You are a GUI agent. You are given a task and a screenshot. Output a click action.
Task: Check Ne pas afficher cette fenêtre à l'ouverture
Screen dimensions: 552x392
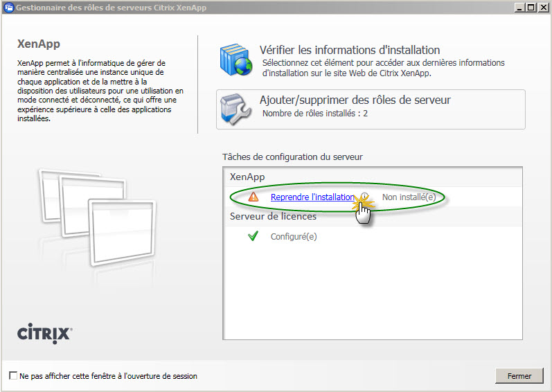(x=13, y=375)
